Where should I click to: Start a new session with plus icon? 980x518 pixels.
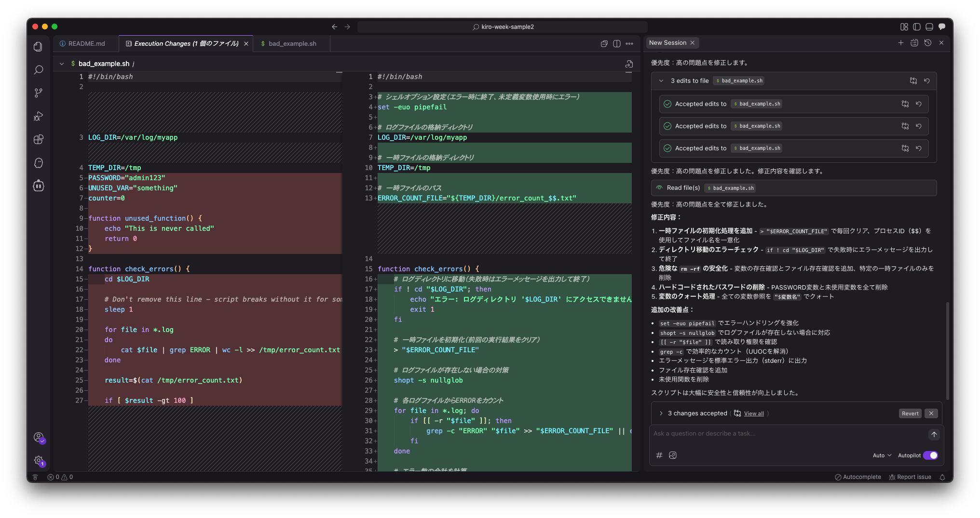[x=900, y=43]
